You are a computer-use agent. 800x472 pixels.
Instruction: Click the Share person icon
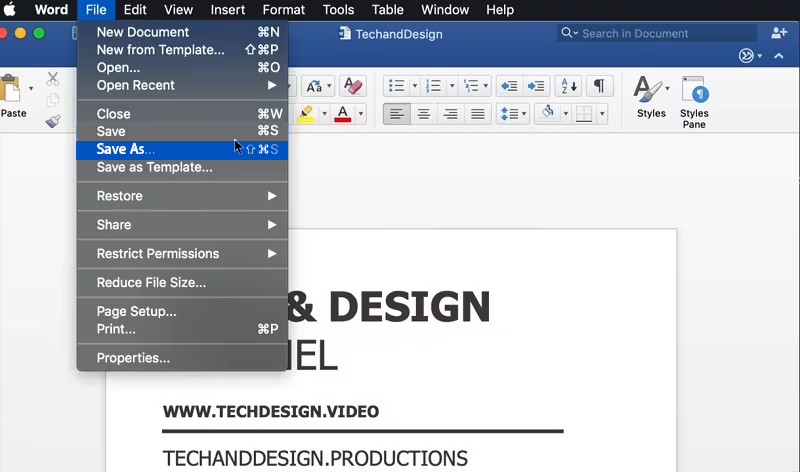(779, 33)
